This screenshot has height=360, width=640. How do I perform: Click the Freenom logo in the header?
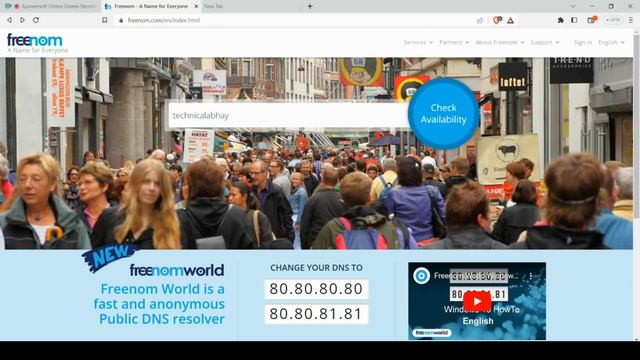point(37,43)
